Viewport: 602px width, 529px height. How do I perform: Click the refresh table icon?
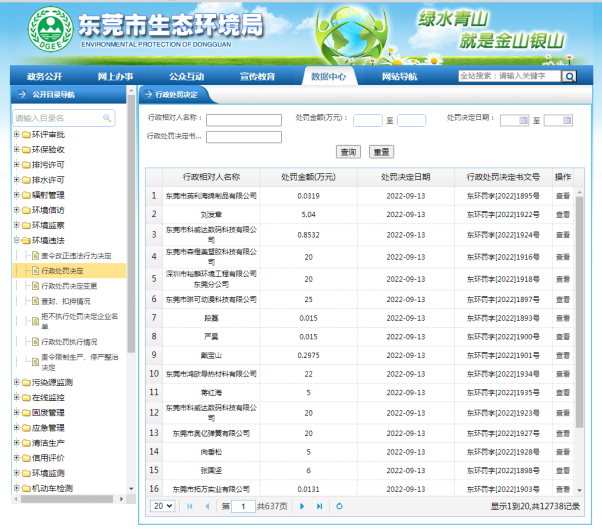point(339,506)
